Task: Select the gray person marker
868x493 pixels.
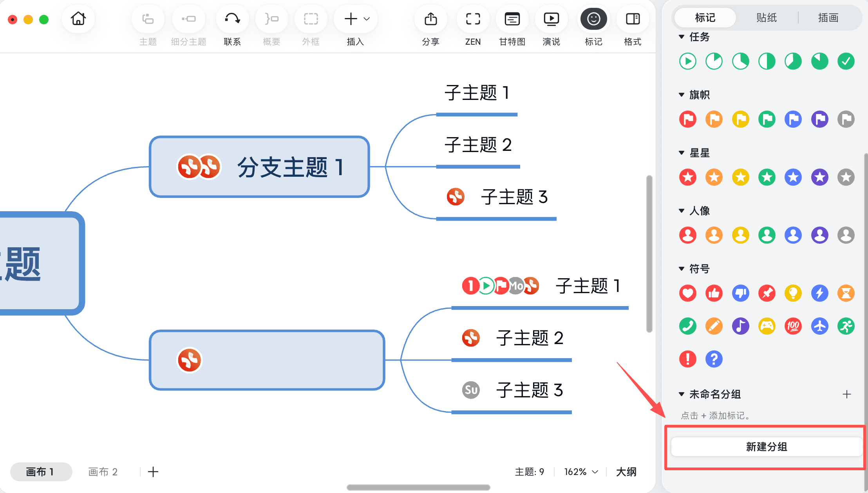Action: 846,235
